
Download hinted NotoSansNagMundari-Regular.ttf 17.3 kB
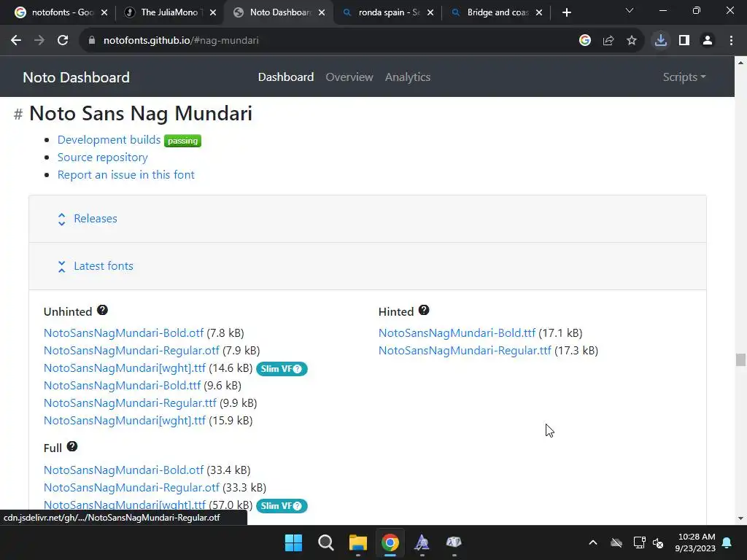pos(465,351)
